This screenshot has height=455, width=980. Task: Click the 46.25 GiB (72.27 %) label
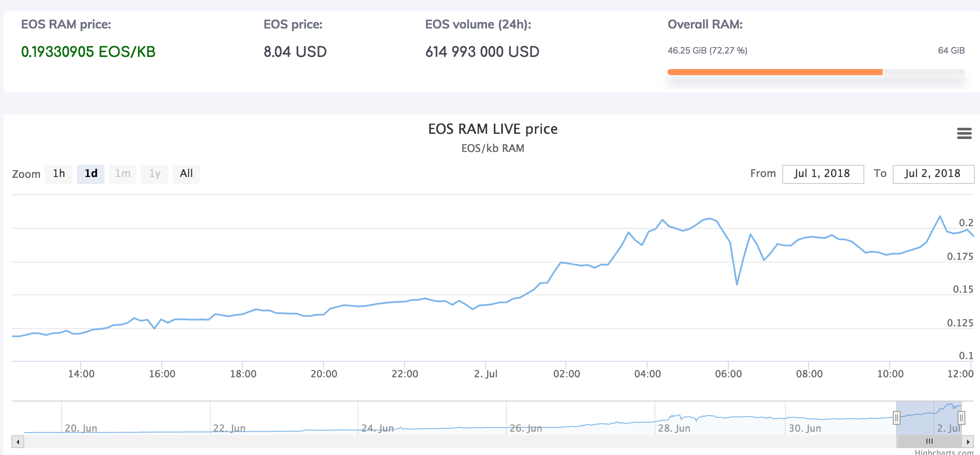[708, 51]
